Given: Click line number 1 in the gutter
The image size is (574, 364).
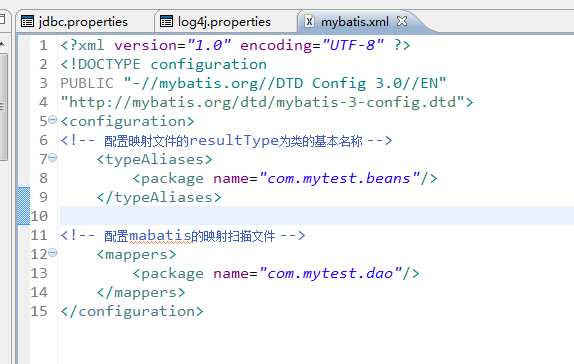Looking at the screenshot, I should pos(44,45).
